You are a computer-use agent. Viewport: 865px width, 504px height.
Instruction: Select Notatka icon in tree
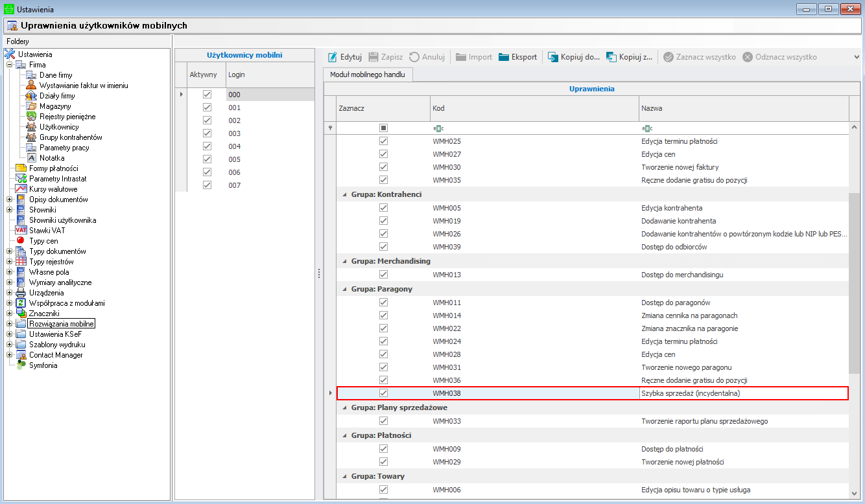[32, 158]
